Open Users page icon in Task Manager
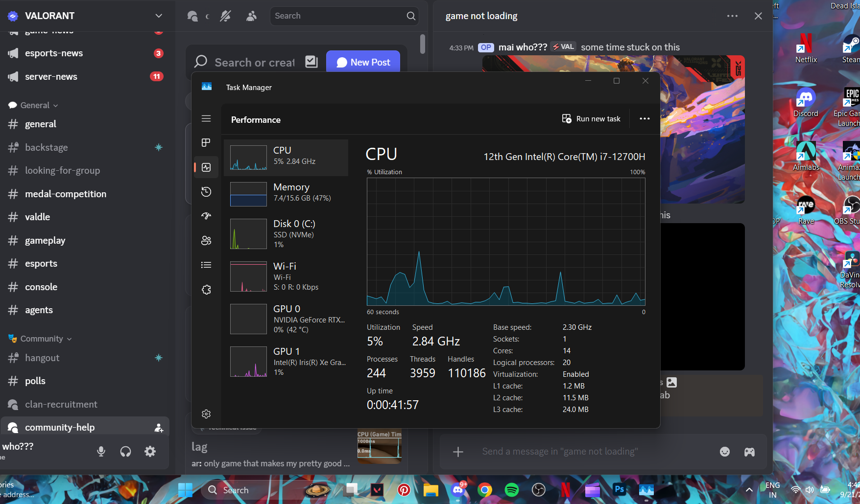860x504 pixels. (206, 240)
